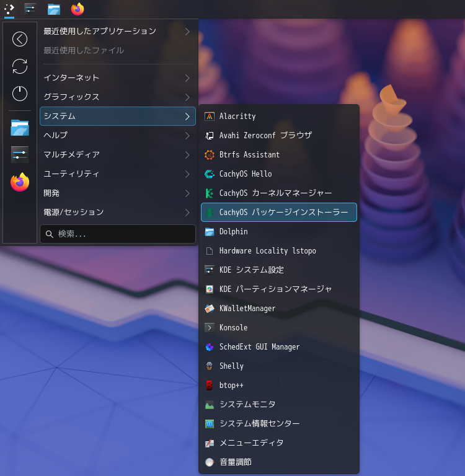
Task: Click the Hardware Locality lstopo file icon
Action: click(210, 251)
